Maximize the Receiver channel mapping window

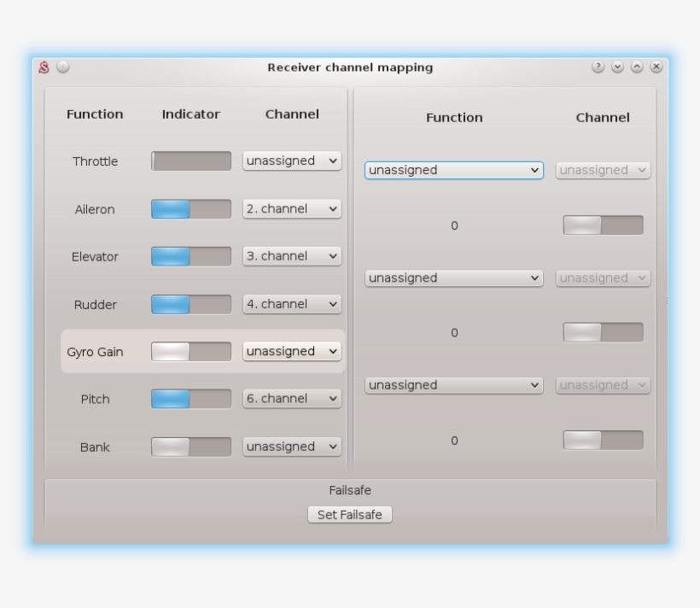[x=637, y=67]
